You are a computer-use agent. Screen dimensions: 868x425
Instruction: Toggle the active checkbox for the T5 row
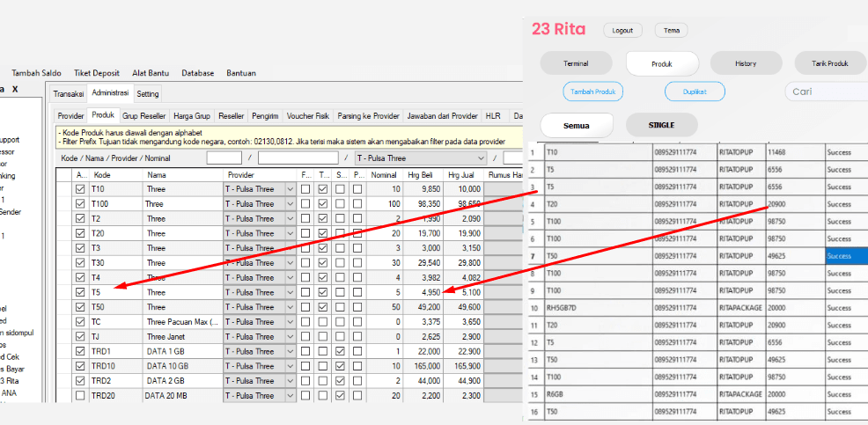click(81, 292)
